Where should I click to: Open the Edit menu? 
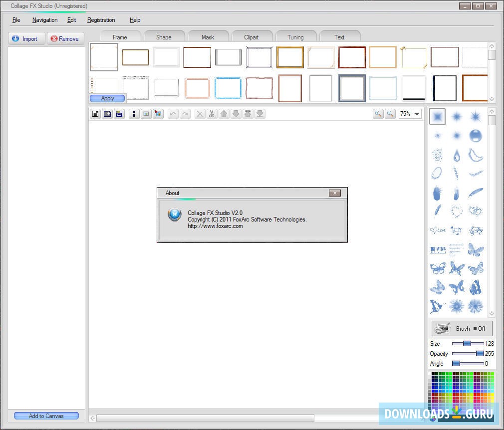coord(71,20)
